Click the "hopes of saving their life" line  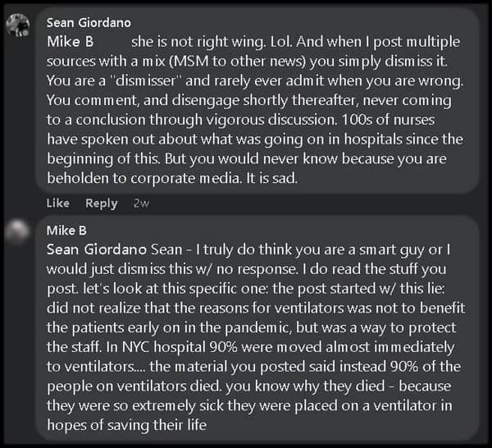(127, 425)
